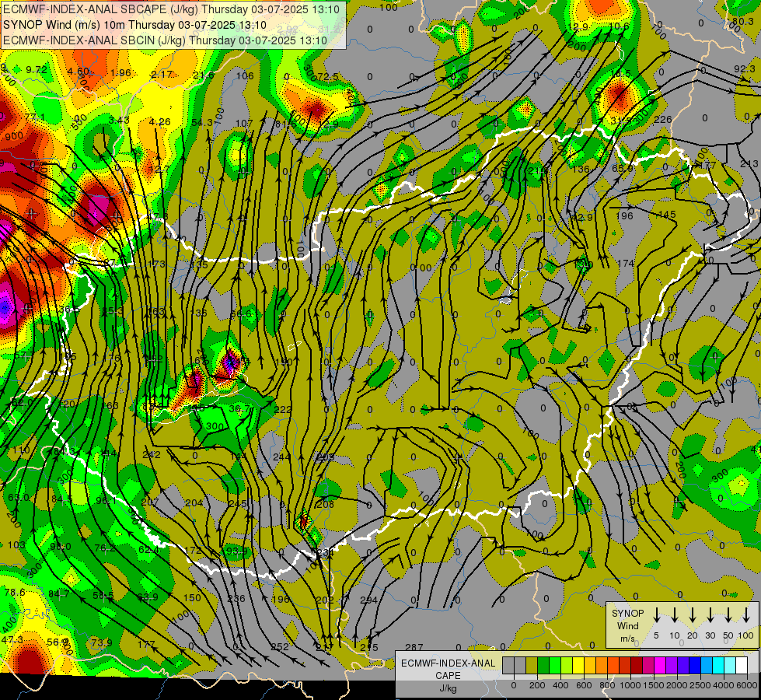Pick the olive swatch in CAPE legend
The height and width of the screenshot is (700, 761).
pyautogui.click(x=532, y=666)
